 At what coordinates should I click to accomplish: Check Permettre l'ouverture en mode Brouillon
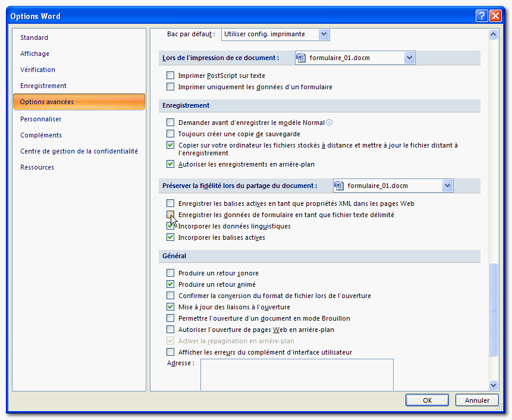[x=170, y=318]
